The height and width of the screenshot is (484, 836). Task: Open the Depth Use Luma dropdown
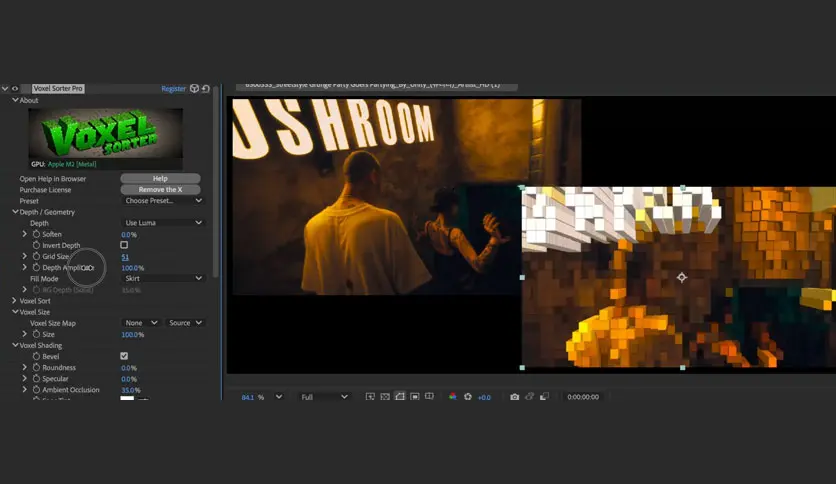[163, 223]
